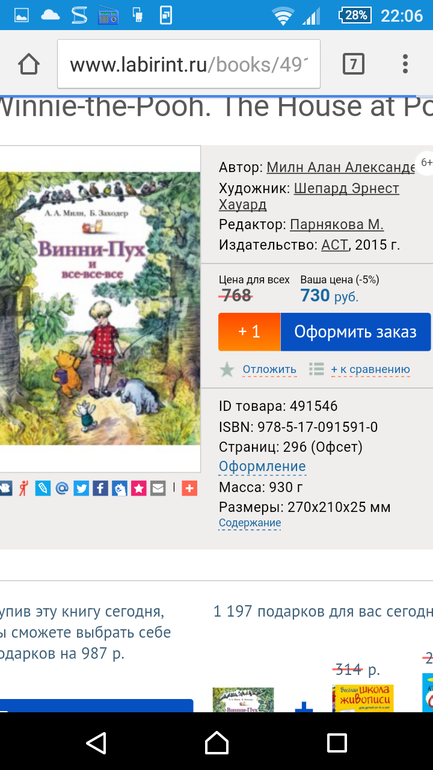Screen dimensions: 433x770
Task: Share via Mail.ru @ icon
Action: point(62,488)
